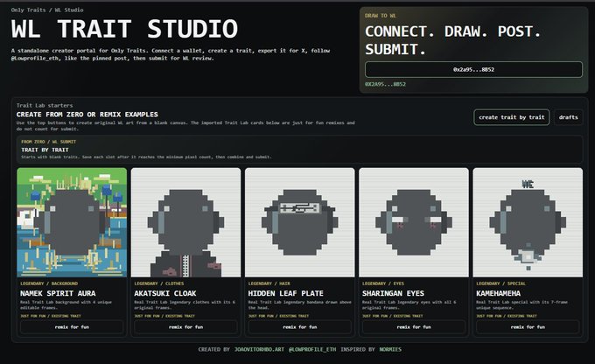Screen dimensions: 595x364
Task: Open the NORMIES footer link
Action: pos(390,349)
